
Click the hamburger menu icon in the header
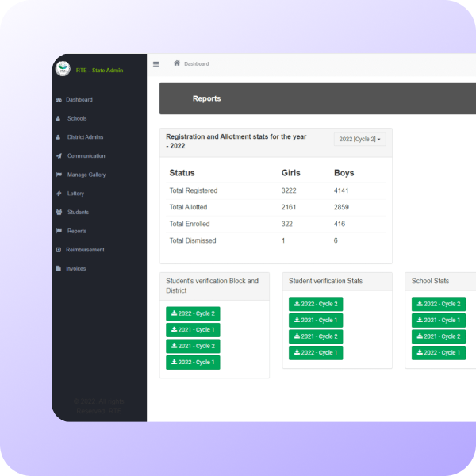click(156, 64)
